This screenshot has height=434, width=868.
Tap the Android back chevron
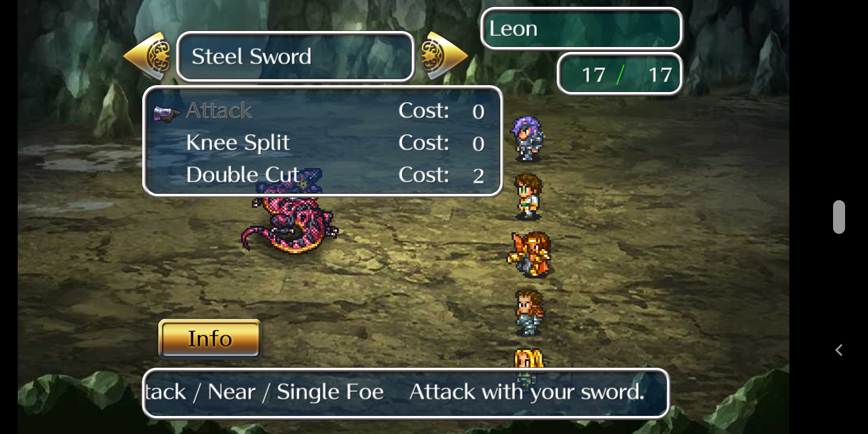tap(839, 350)
